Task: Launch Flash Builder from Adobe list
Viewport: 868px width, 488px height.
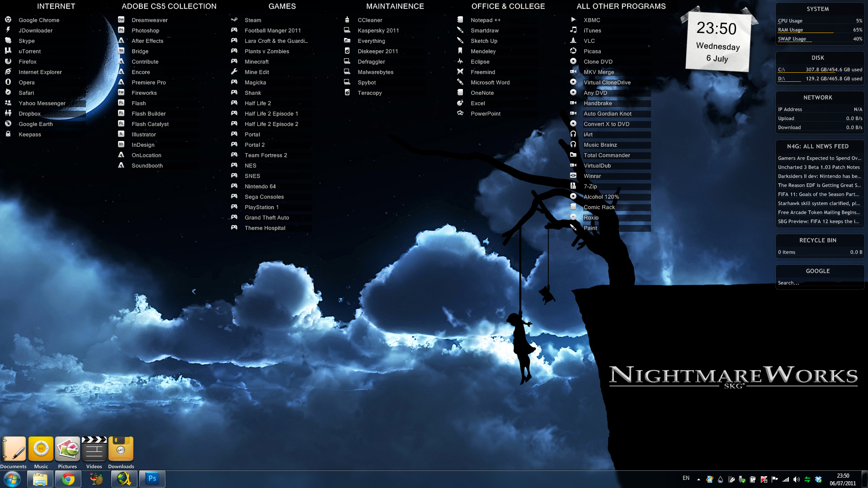Action: tap(148, 113)
